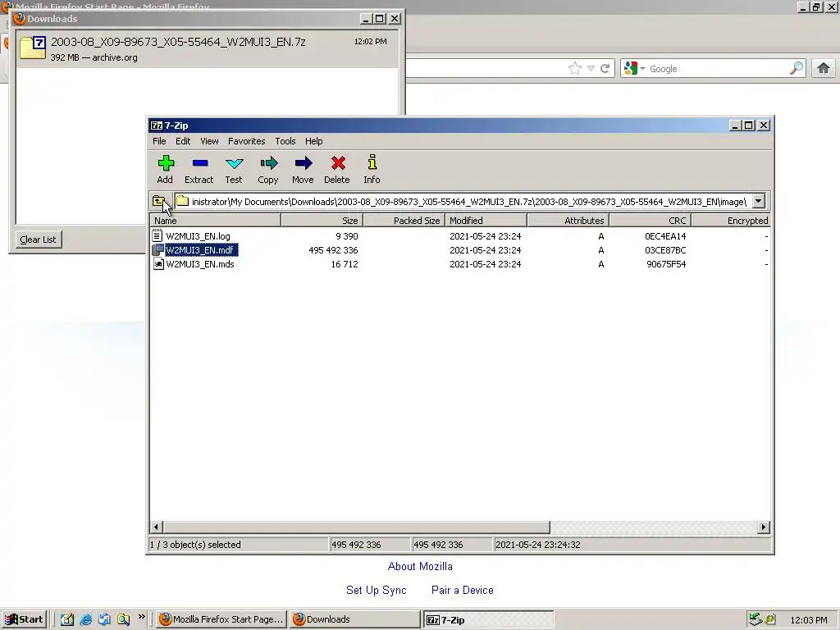Run Test on the archive via toolbar

coord(234,163)
